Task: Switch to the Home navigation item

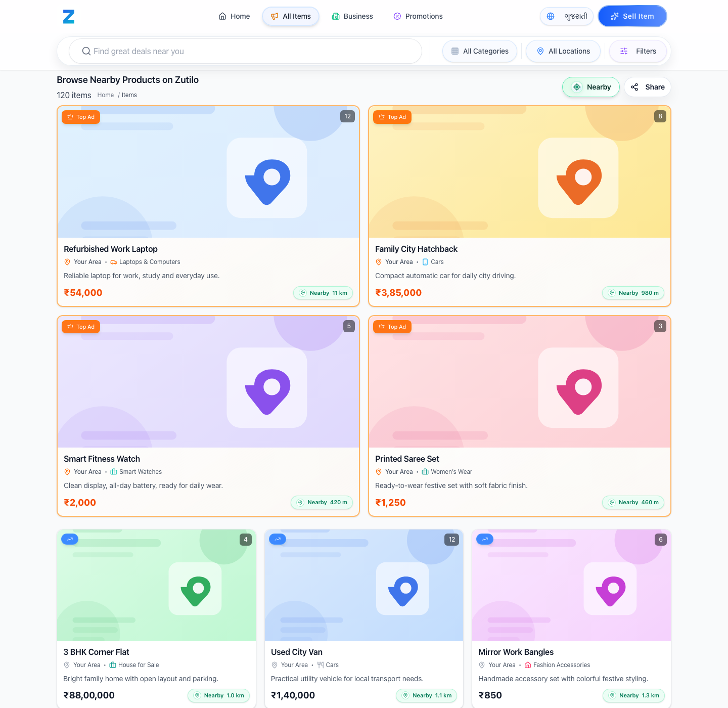Action: 234,16
